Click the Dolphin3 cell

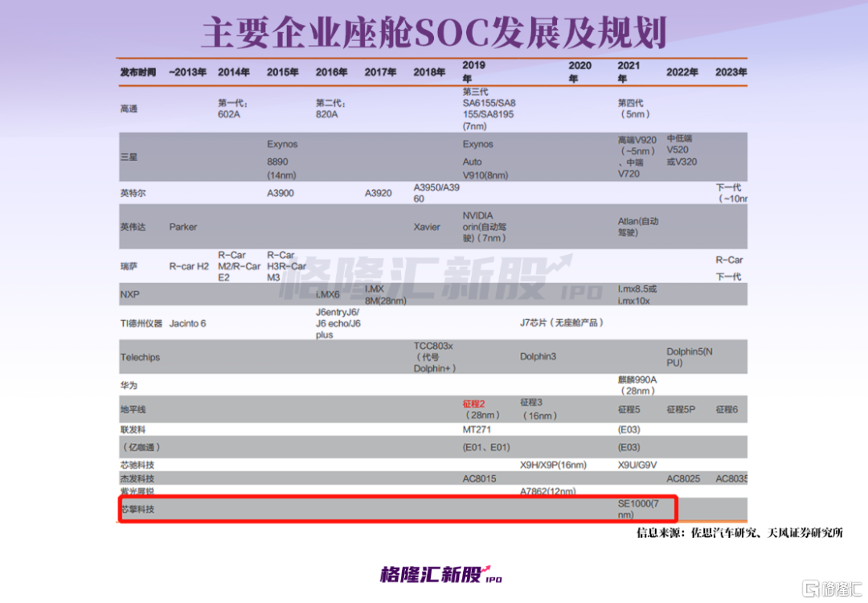(538, 357)
